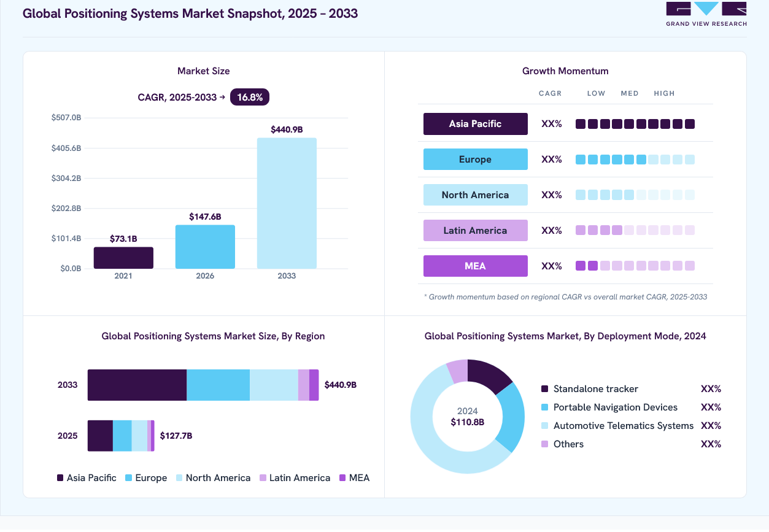
Task: Click the Standalone tracker XX% value
Action: (711, 389)
